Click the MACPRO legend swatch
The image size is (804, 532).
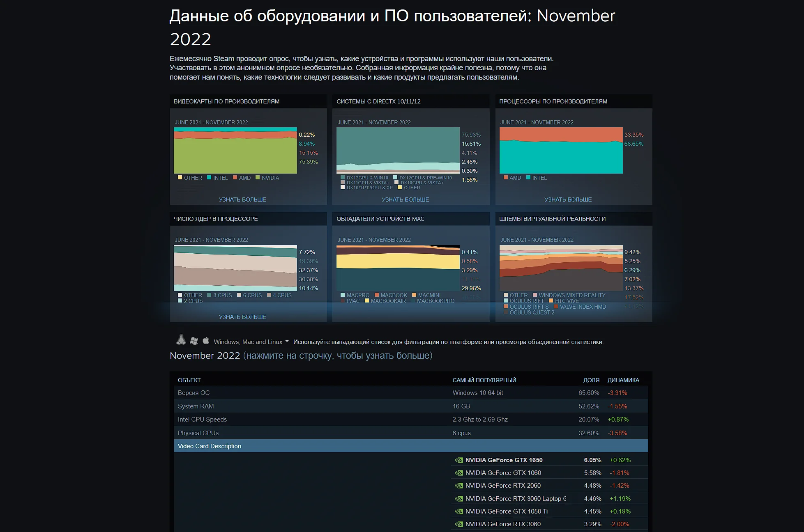click(x=343, y=295)
